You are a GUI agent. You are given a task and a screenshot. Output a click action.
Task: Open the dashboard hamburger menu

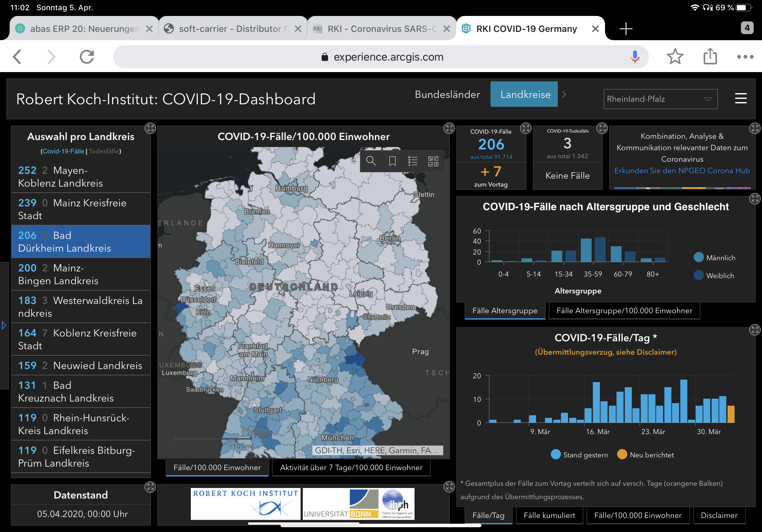[740, 99]
